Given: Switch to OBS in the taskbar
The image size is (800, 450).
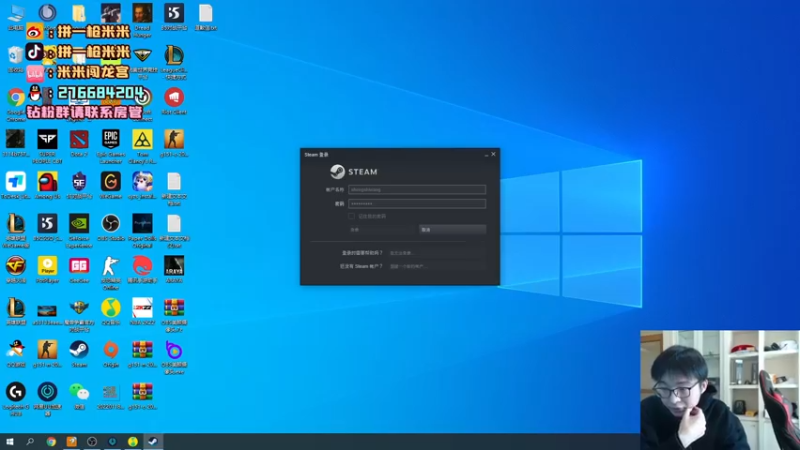Looking at the screenshot, I should (x=92, y=442).
